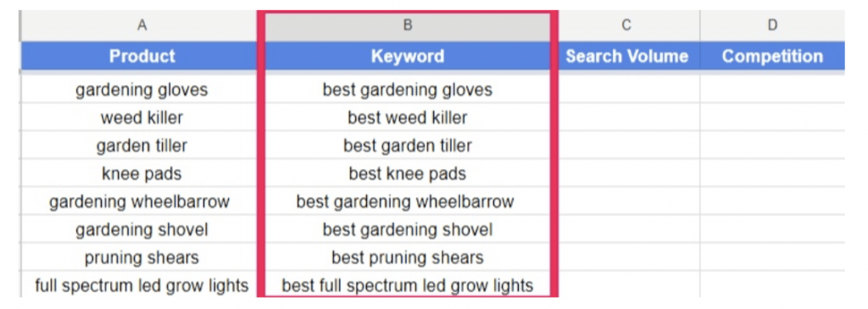The width and height of the screenshot is (868, 309).
Task: Click the Search Volume header cell
Action: pyautogui.click(x=626, y=56)
